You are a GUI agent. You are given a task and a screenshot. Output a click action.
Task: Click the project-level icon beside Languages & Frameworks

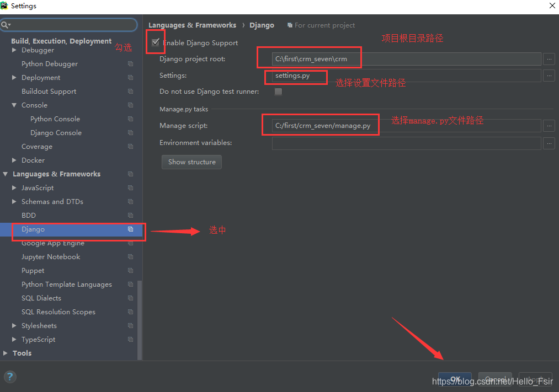tap(130, 174)
